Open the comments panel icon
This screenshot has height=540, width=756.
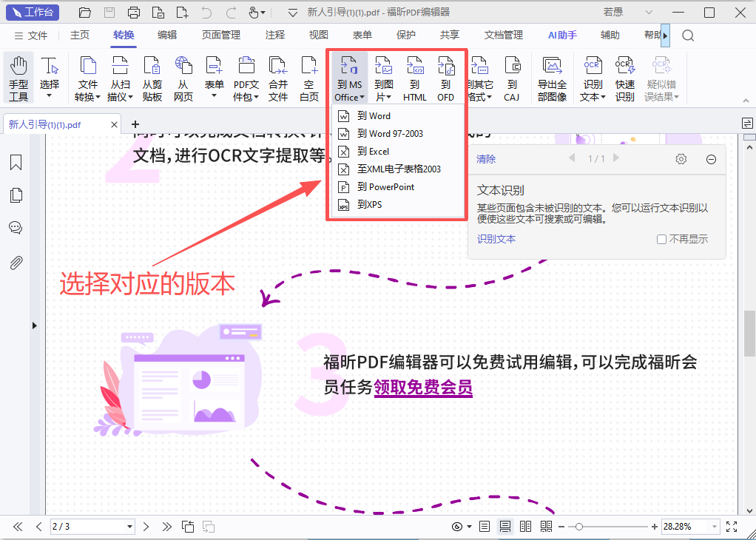click(x=16, y=228)
